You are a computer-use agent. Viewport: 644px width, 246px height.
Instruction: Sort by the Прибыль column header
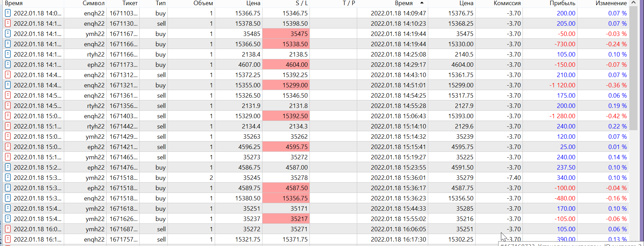[x=562, y=3]
